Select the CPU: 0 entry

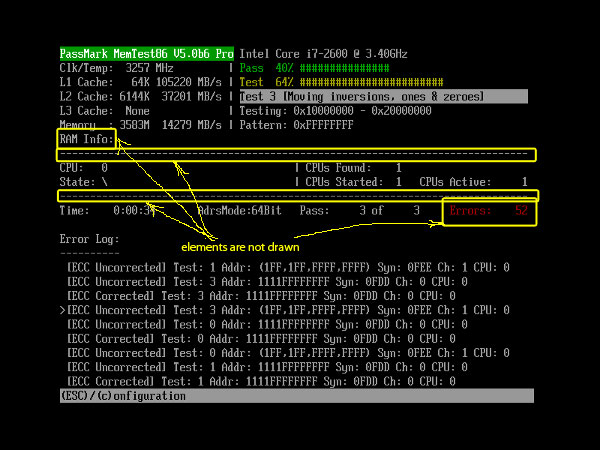pyautogui.click(x=83, y=168)
